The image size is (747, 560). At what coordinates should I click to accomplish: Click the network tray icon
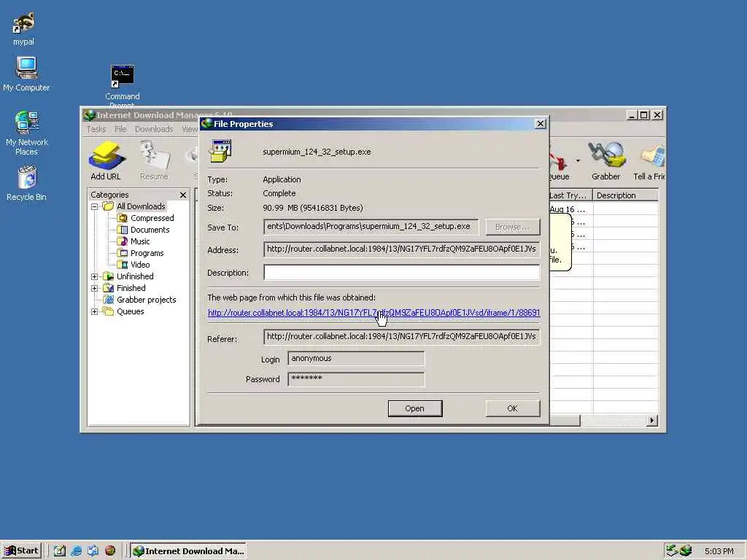672,551
